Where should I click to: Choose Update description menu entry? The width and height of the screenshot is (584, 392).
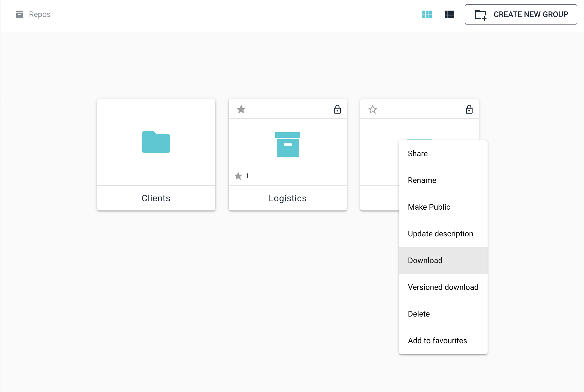440,234
